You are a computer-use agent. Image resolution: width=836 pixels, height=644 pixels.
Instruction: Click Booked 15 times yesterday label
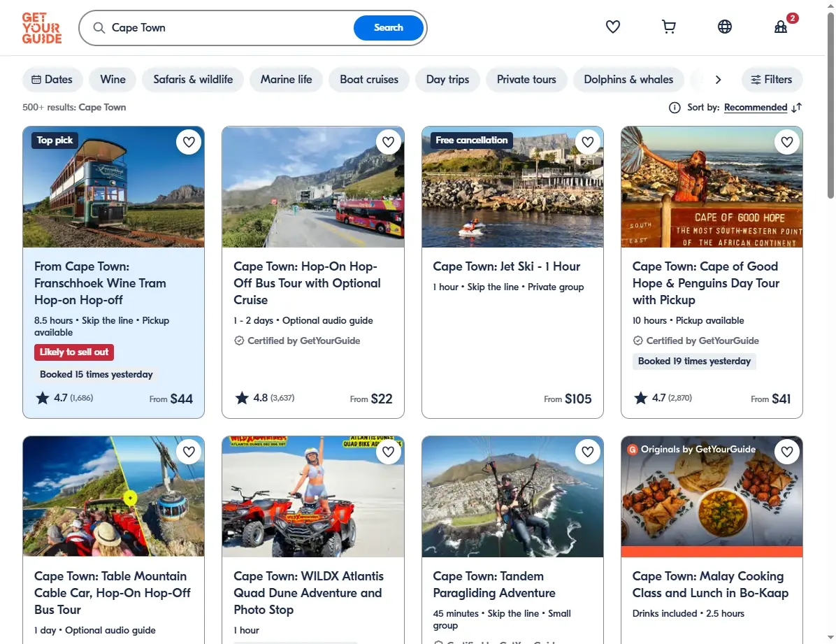[x=96, y=375]
